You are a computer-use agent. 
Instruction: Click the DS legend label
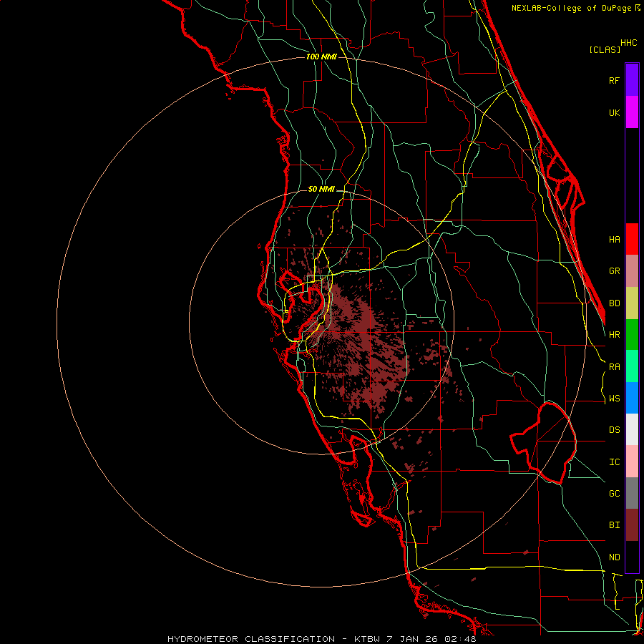tap(615, 429)
